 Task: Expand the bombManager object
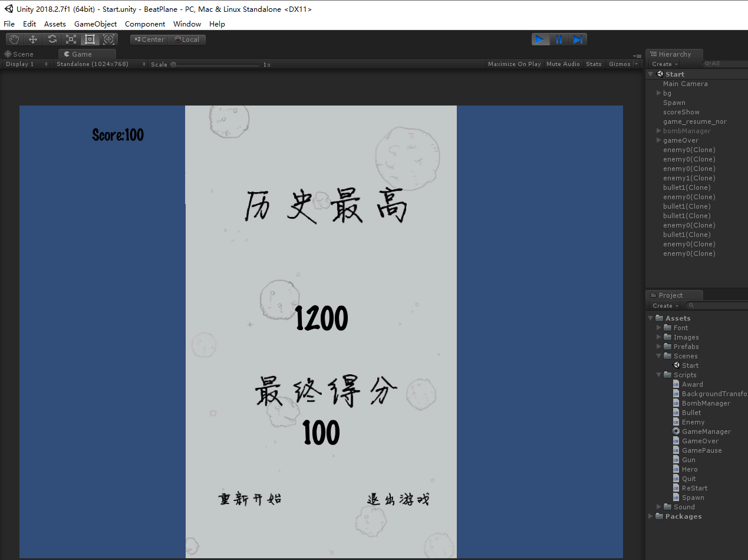coord(659,131)
